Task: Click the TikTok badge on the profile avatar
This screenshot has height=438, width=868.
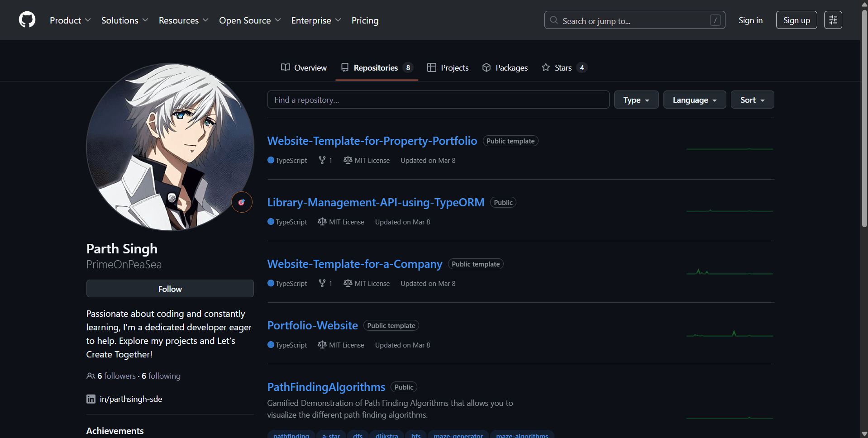Action: tap(241, 202)
